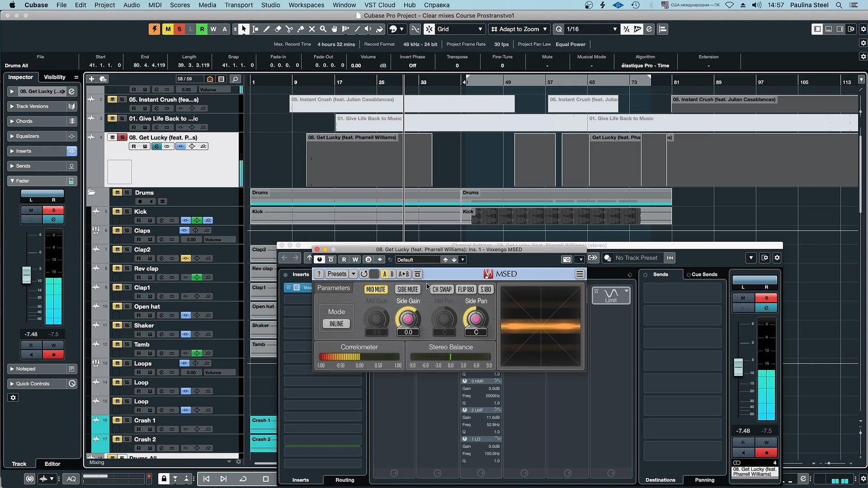Viewport: 868px width, 488px height.
Task: Open the Transport menu
Action: 239,5
